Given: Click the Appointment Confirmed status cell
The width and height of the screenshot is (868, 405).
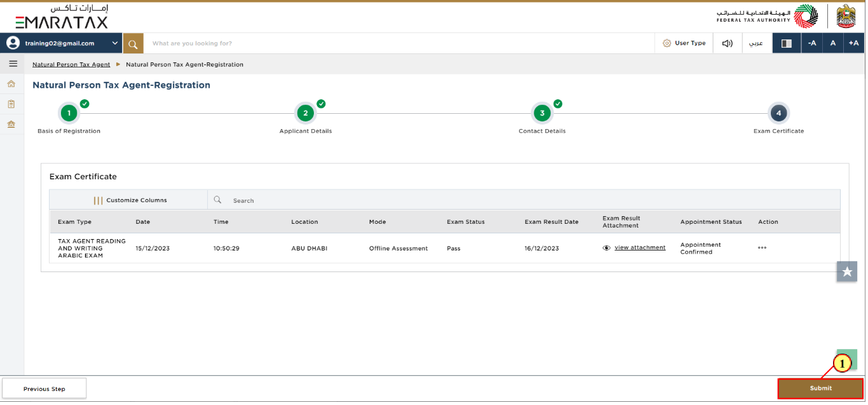Looking at the screenshot, I should coord(701,248).
